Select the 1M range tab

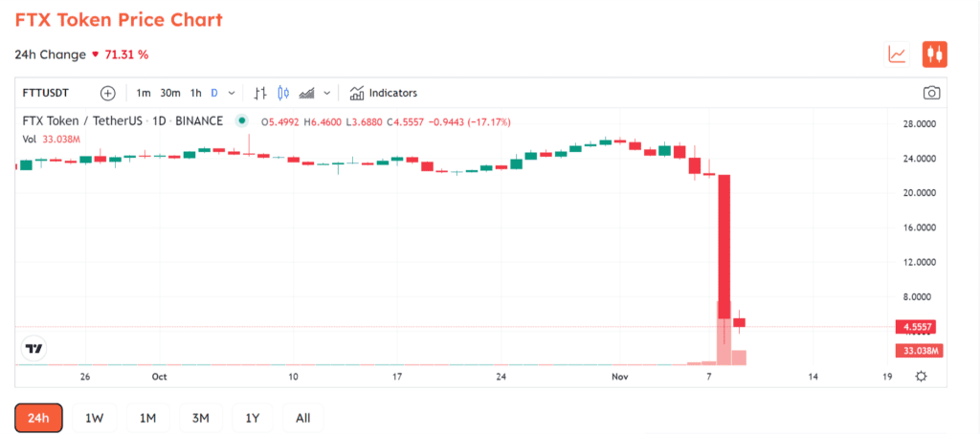[x=147, y=418]
